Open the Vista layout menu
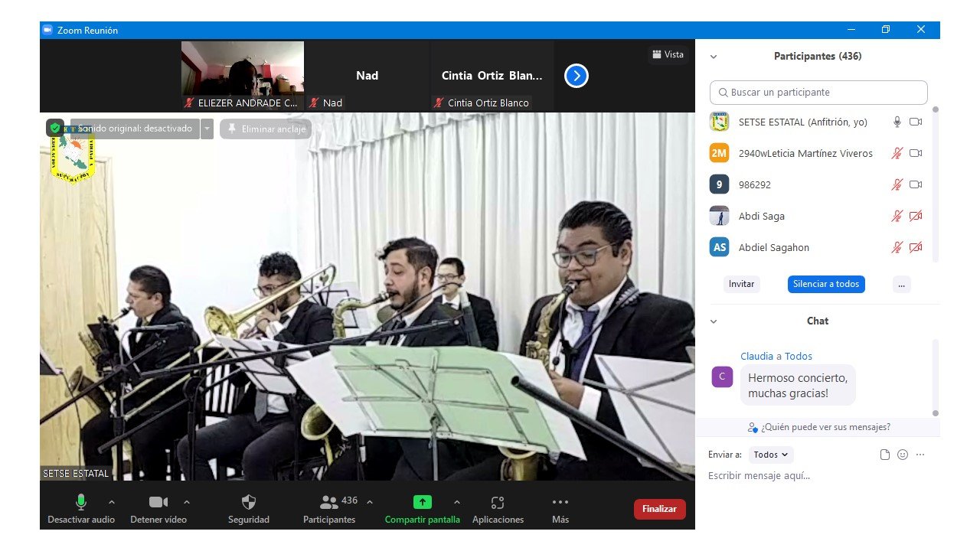 coord(668,54)
